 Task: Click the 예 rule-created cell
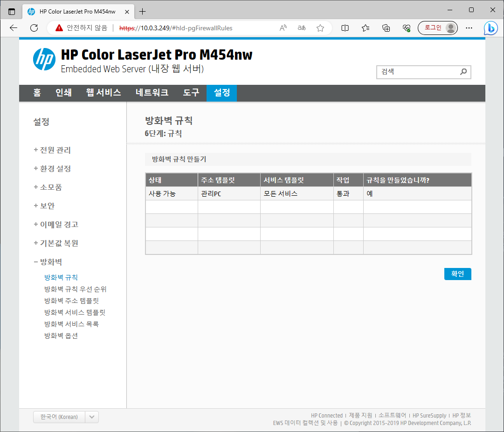pyautogui.click(x=418, y=194)
